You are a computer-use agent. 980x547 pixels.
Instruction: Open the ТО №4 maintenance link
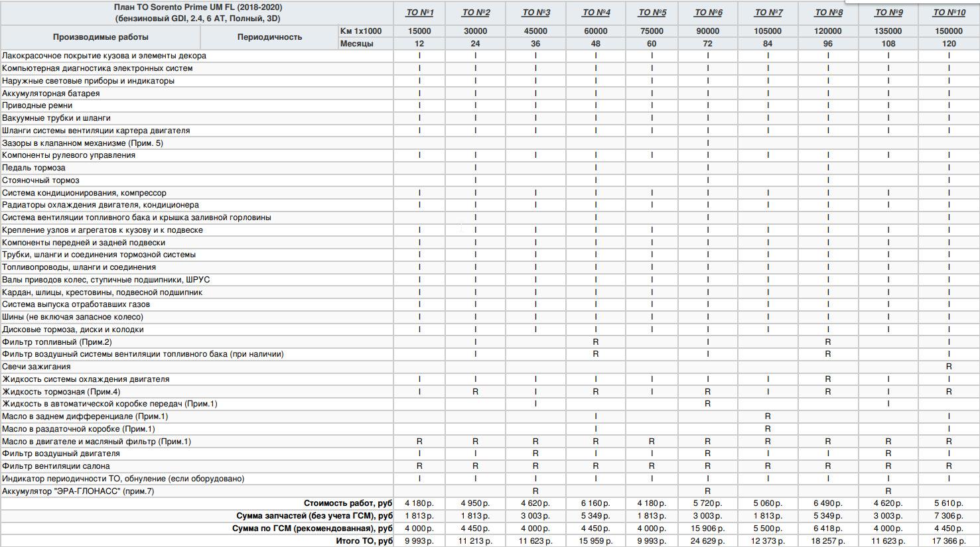coord(596,13)
